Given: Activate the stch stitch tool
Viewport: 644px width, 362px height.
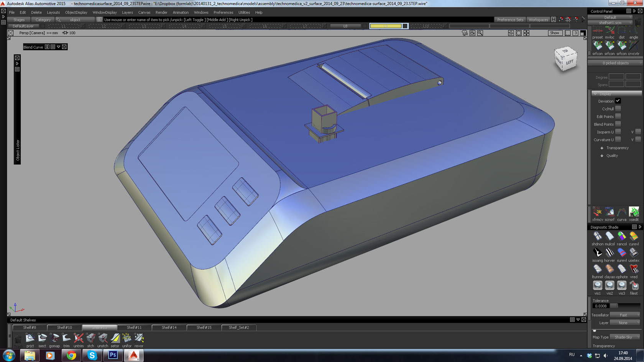Looking at the screenshot, I should point(90,338).
